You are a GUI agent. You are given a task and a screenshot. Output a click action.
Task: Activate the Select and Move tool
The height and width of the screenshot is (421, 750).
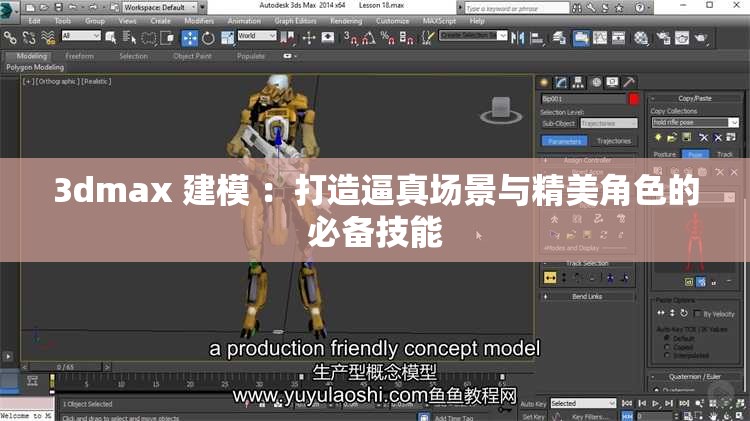[189, 38]
